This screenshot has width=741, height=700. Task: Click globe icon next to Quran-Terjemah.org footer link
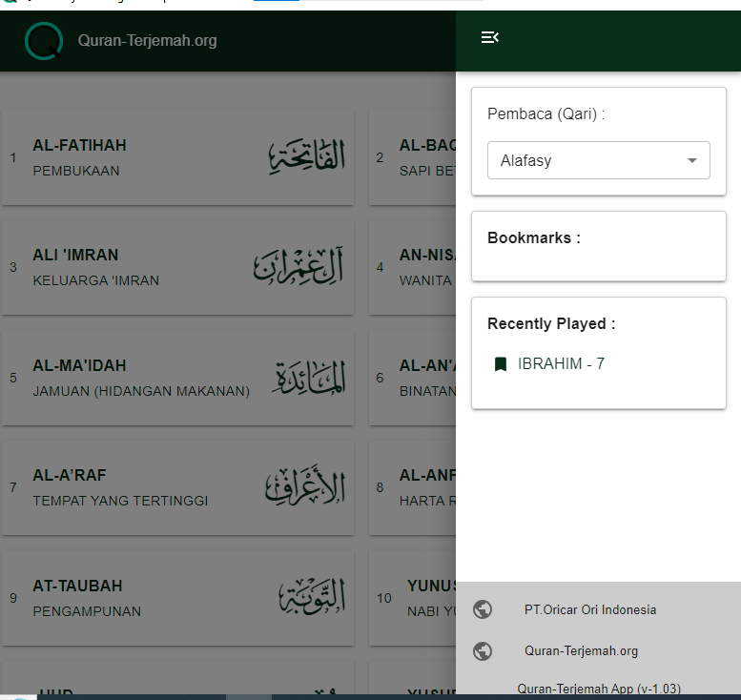tap(483, 650)
